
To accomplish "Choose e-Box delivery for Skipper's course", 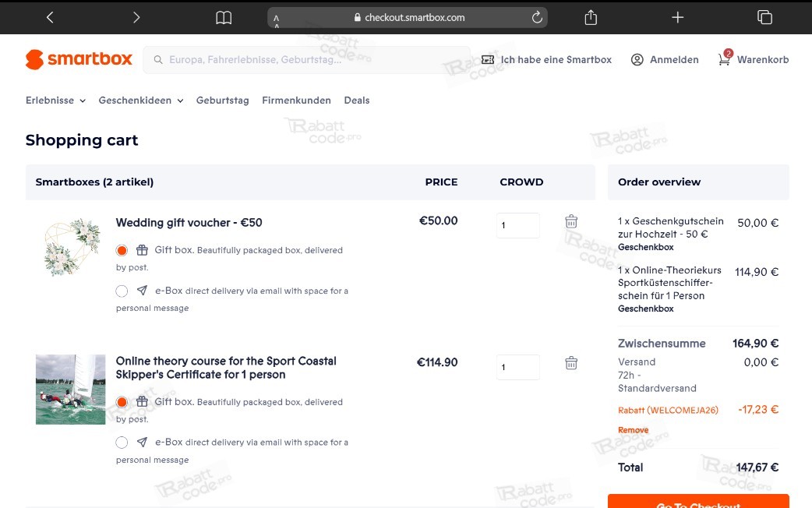I will coord(122,443).
